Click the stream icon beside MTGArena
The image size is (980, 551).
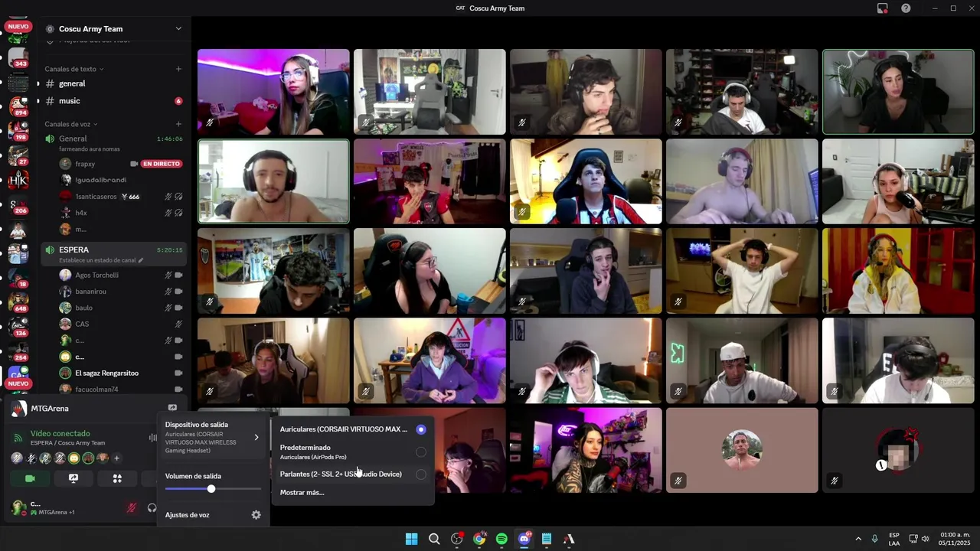click(172, 408)
